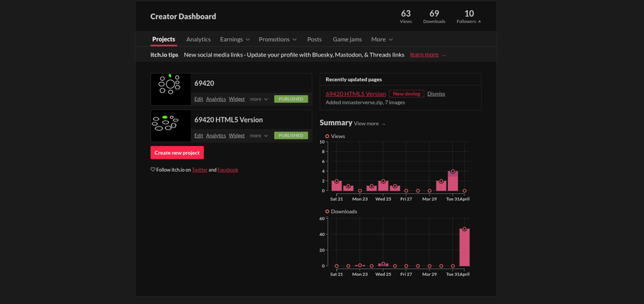
Task: Open the itch.io Facebook link
Action: (228, 170)
